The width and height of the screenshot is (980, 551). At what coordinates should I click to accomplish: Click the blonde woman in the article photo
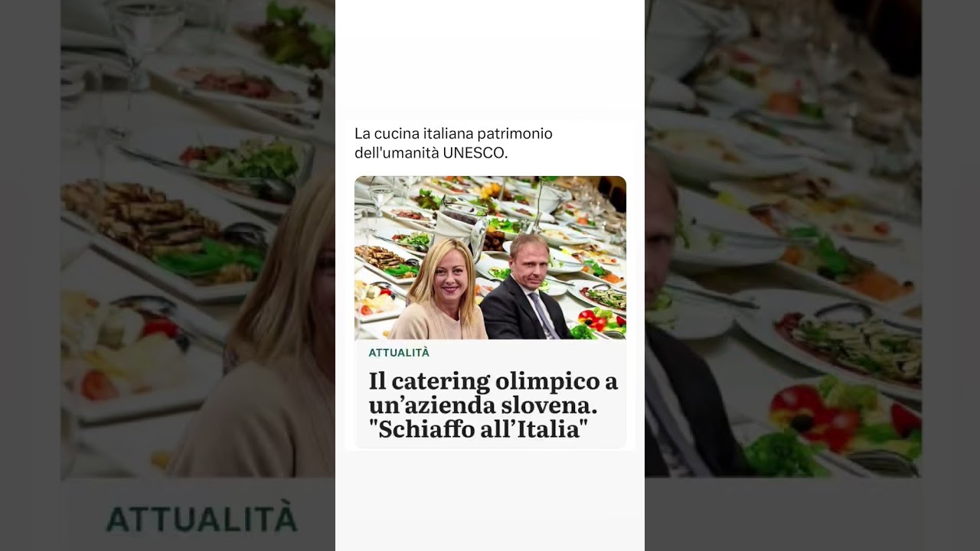[439, 291]
